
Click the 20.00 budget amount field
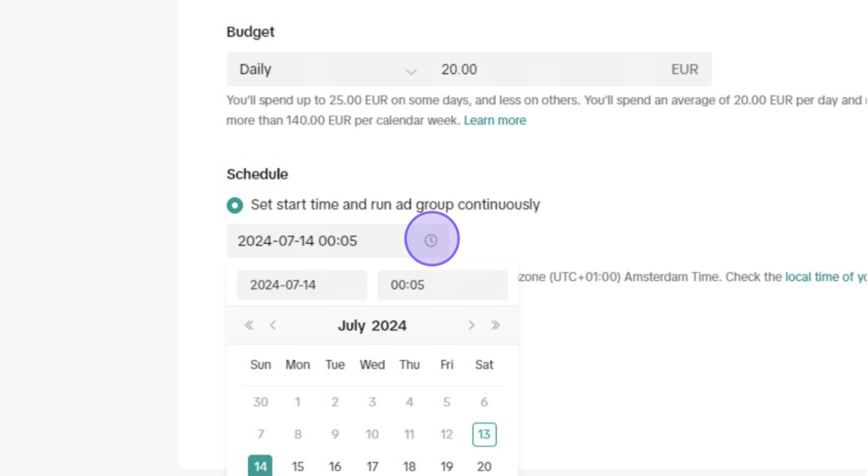pos(543,69)
